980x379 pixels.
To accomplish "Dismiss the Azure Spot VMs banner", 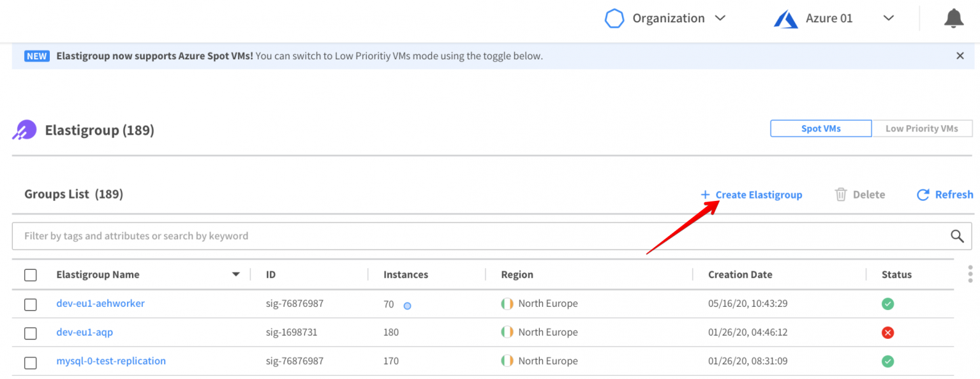I will 960,56.
